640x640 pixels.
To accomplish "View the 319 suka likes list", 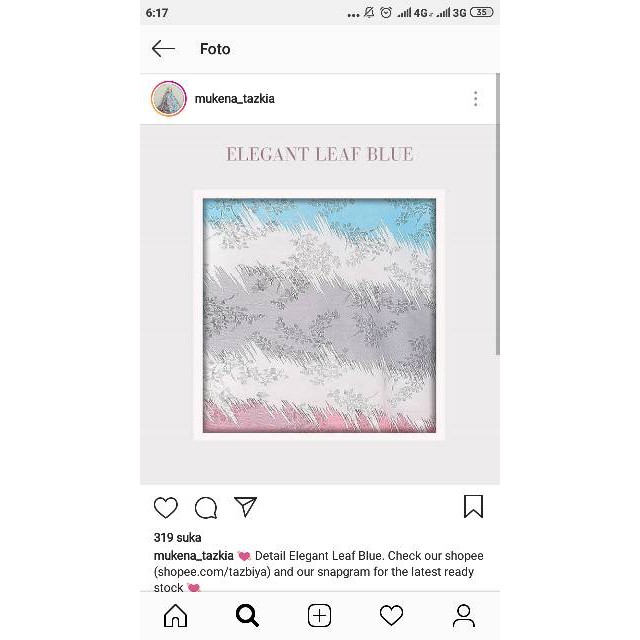I will point(178,538).
